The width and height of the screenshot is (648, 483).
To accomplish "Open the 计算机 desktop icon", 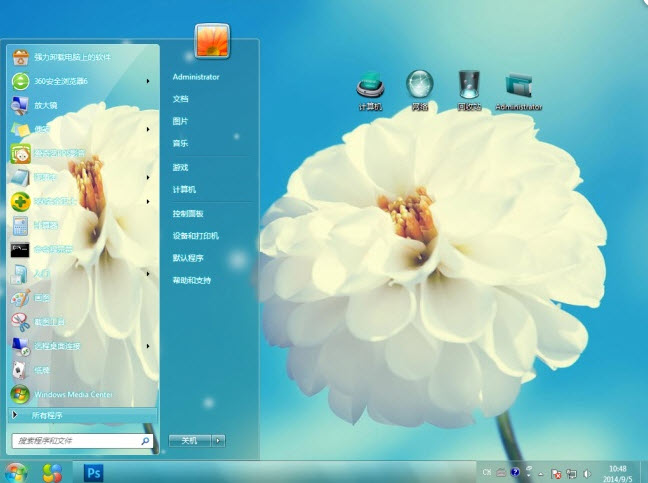I will point(371,88).
